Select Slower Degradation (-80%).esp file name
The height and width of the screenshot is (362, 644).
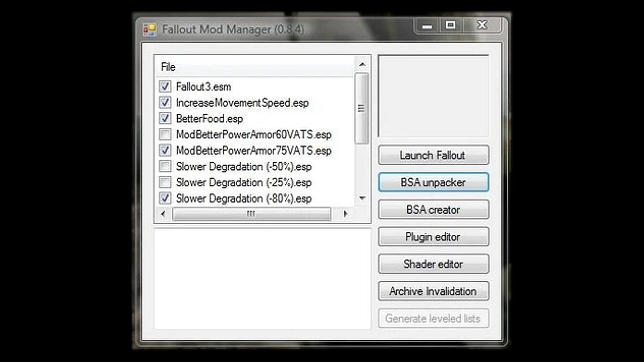pyautogui.click(x=244, y=199)
